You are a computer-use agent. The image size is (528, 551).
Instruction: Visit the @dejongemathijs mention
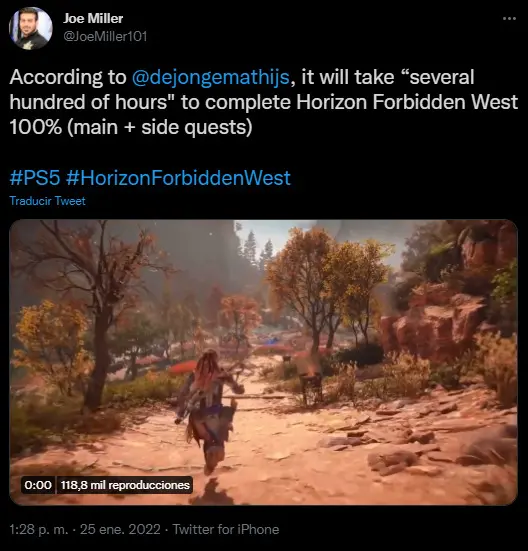tap(211, 77)
